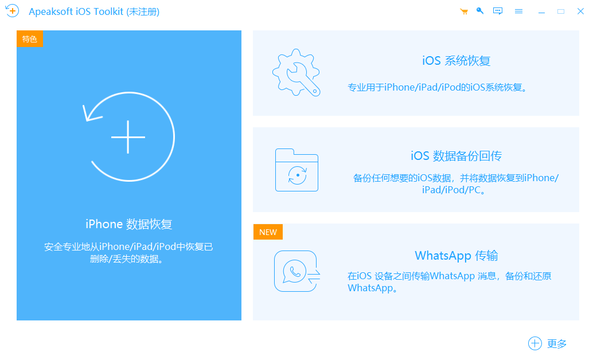This screenshot has height=364, width=597.
Task: Select the WhatsApp 传输 heading
Action: pos(456,256)
